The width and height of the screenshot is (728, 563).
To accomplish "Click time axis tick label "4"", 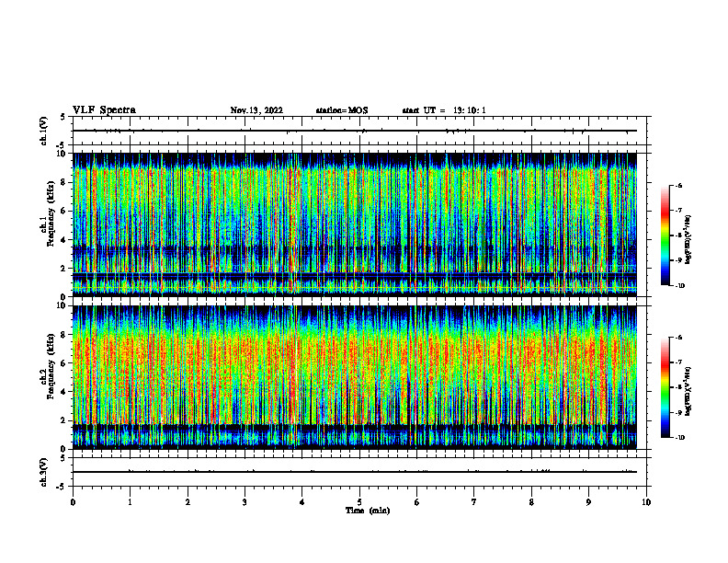I will (302, 502).
